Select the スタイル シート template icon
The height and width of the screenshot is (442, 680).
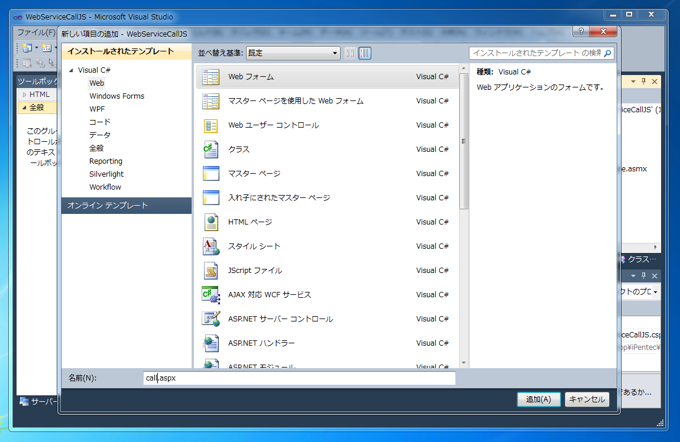click(x=211, y=246)
